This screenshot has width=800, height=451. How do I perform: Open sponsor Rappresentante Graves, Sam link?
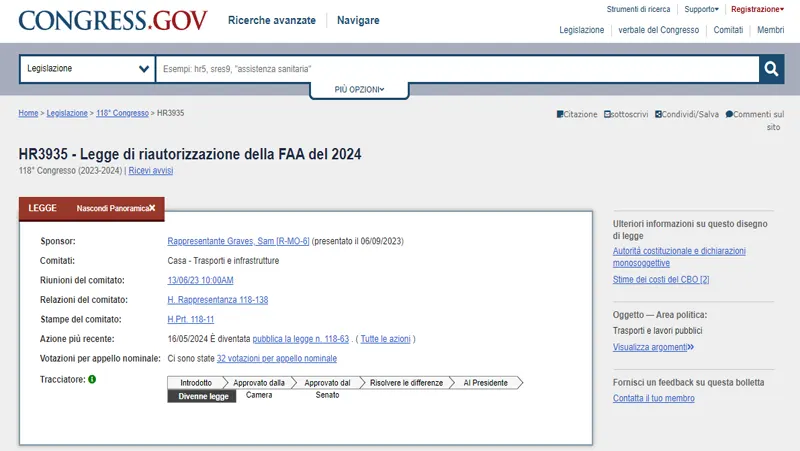pyautogui.click(x=238, y=241)
